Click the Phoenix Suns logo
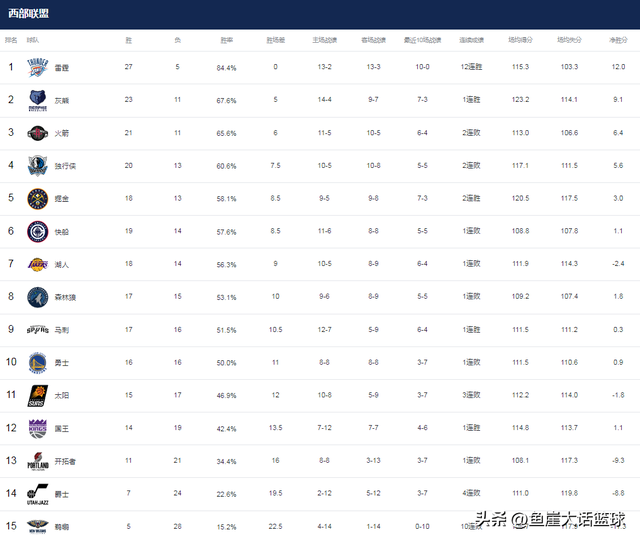This screenshot has height=542, width=640. [38, 395]
